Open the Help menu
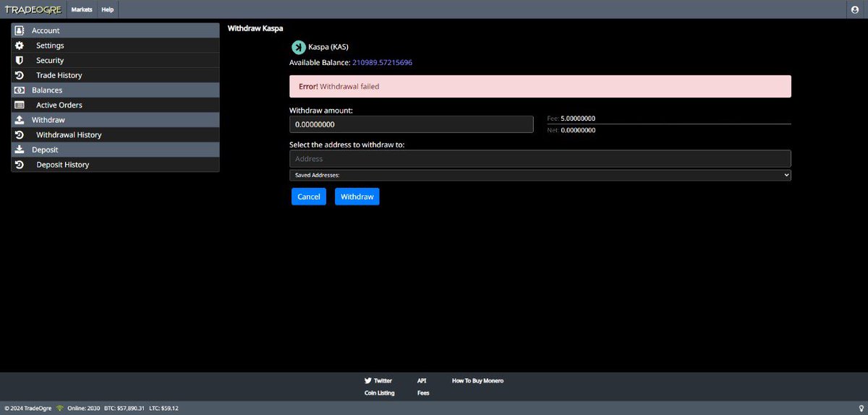Screen dimensions: 868x415 coord(108,9)
